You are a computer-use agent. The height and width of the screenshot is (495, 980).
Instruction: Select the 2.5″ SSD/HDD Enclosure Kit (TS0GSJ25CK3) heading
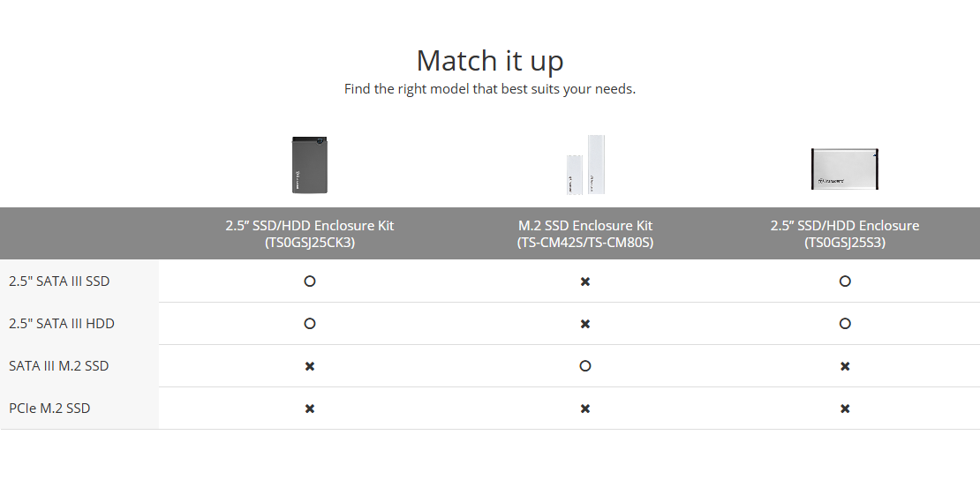click(x=310, y=234)
